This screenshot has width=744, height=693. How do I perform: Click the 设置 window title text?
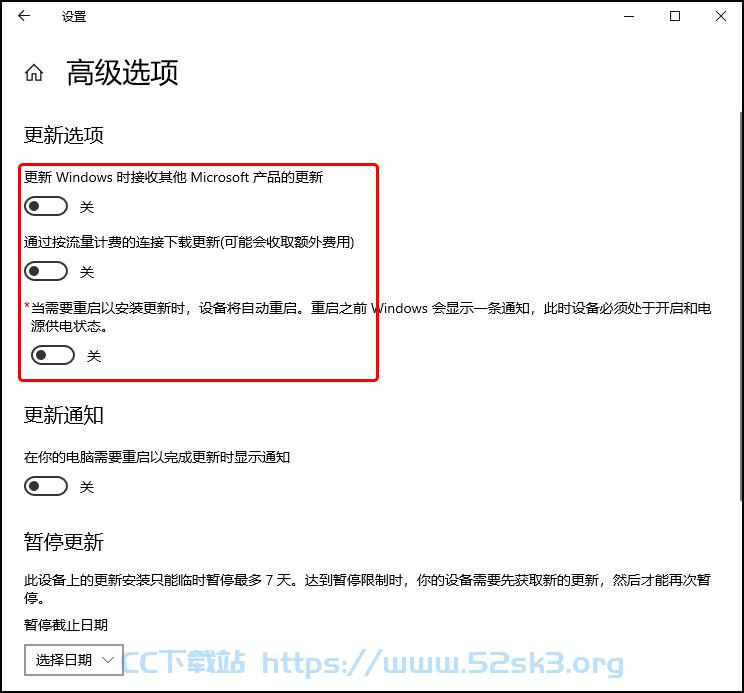pyautogui.click(x=74, y=17)
